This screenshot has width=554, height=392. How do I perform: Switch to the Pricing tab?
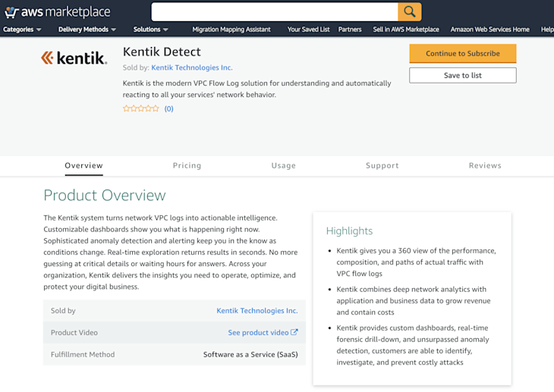[187, 165]
